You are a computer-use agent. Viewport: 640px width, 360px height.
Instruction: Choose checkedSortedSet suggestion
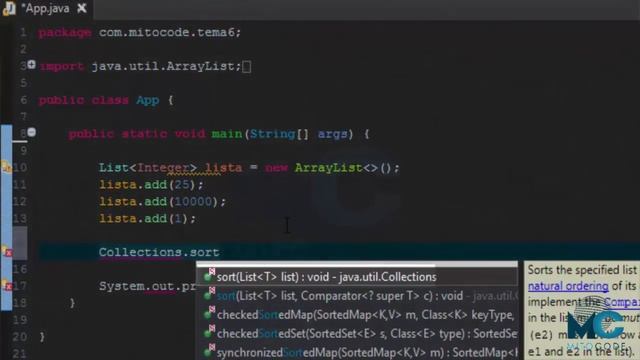pos(357,333)
